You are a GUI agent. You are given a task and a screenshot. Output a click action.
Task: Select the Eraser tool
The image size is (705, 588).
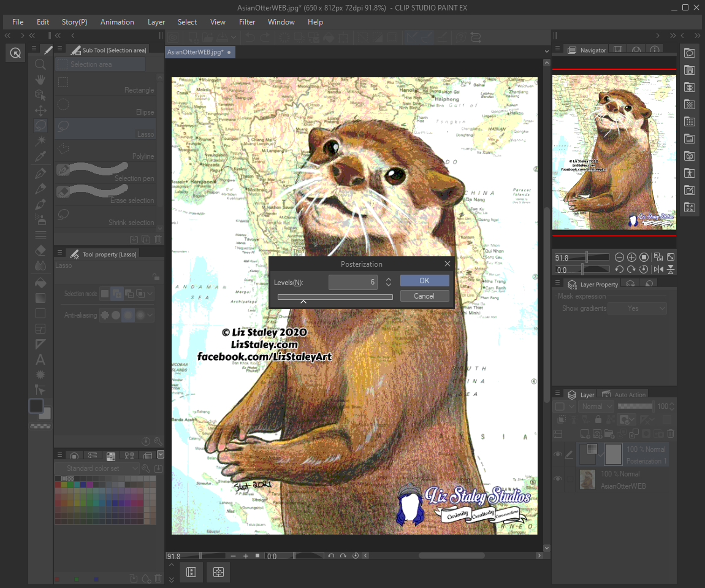coord(40,250)
